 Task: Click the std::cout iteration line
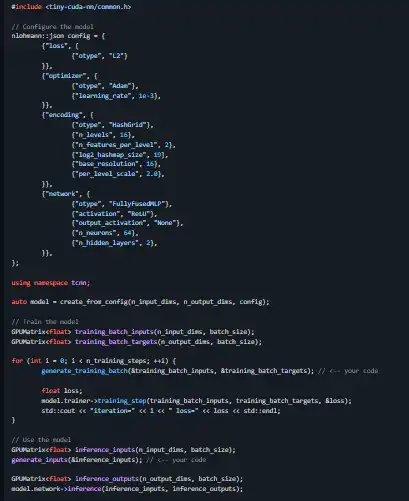[161, 411]
